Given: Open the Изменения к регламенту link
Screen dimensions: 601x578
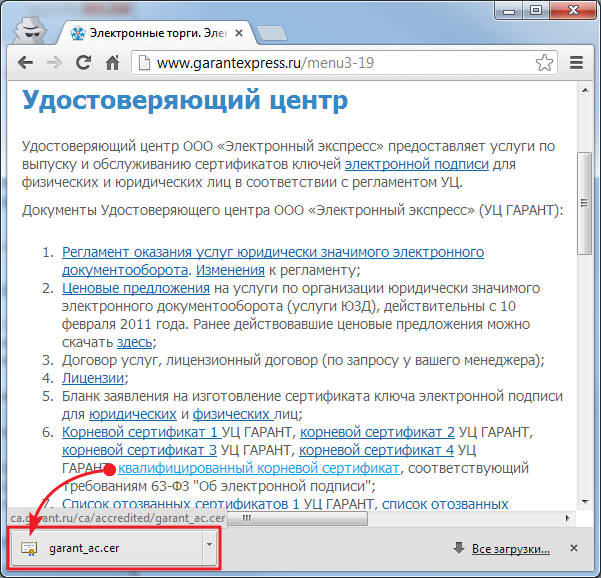Looking at the screenshot, I should (x=230, y=270).
